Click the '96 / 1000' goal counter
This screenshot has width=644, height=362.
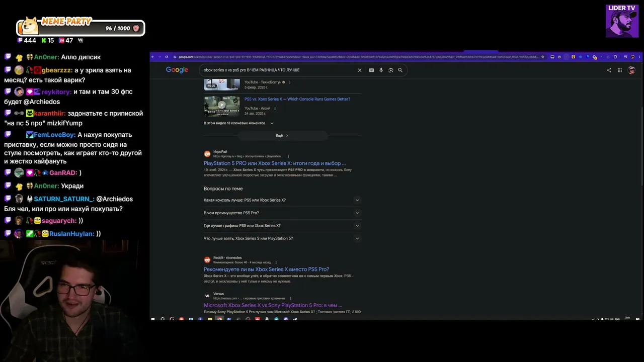pyautogui.click(x=118, y=29)
